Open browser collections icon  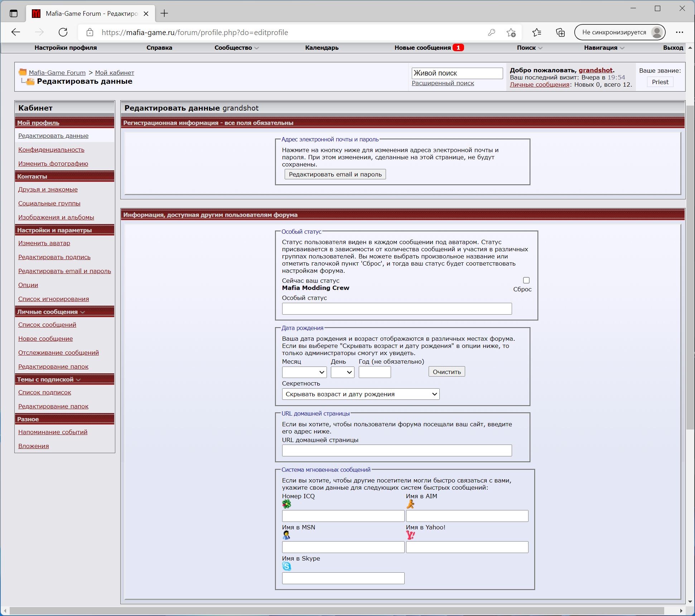point(560,33)
